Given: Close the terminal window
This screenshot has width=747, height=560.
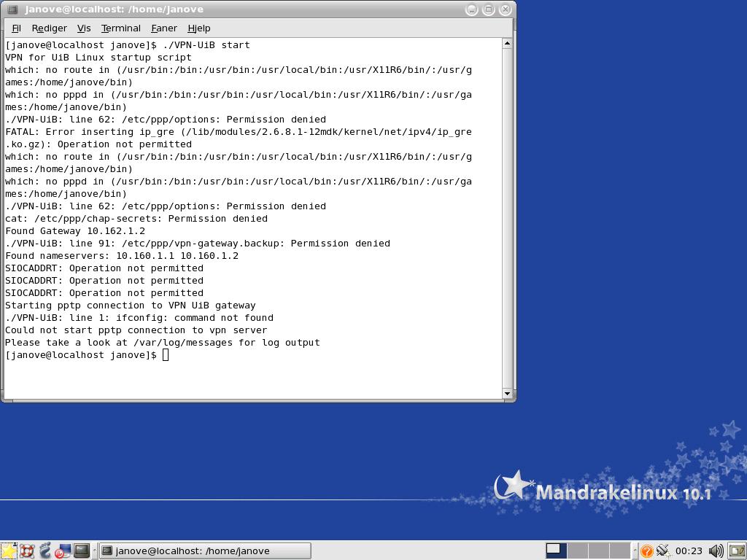Looking at the screenshot, I should tap(505, 9).
